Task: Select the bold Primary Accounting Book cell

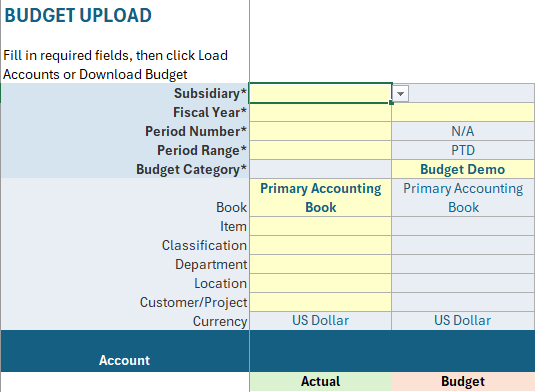Action: [321, 198]
